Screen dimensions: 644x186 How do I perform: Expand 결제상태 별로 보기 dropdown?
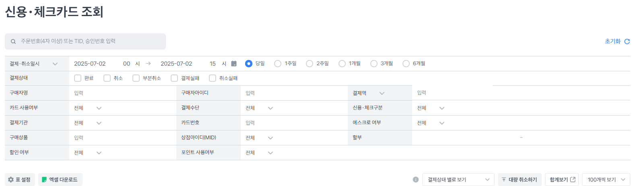pos(458,180)
